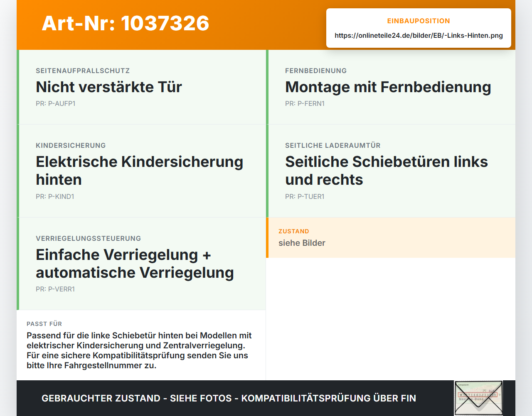Click the PR: P-VERR1 code
This screenshot has height=416, width=532.
pyautogui.click(x=55, y=289)
